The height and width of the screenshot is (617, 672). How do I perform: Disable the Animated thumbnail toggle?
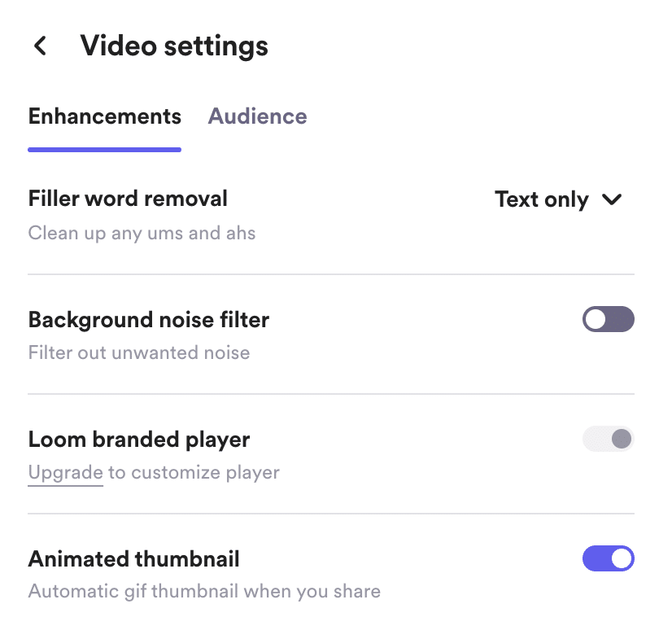click(x=609, y=558)
